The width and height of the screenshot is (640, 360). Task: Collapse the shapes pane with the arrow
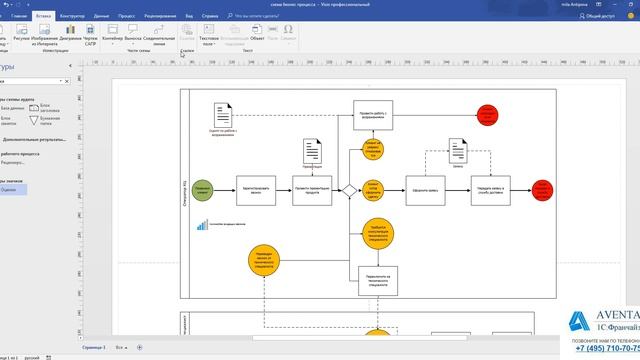tap(70, 66)
